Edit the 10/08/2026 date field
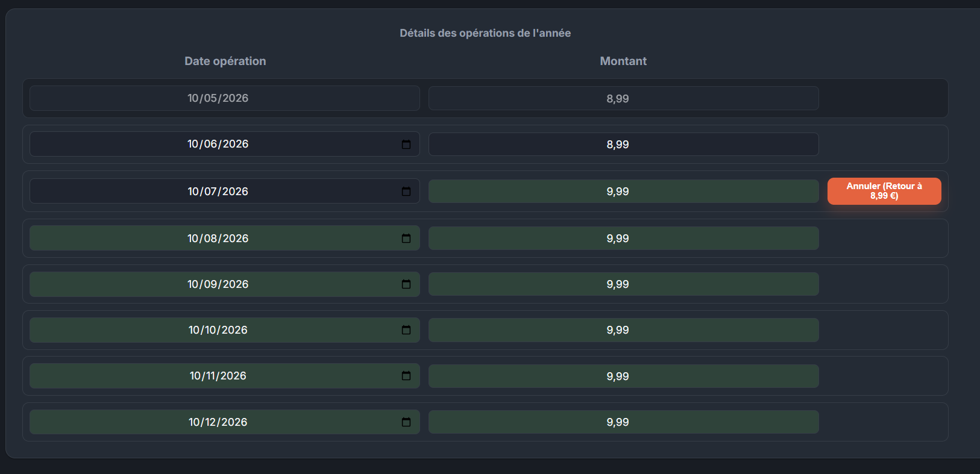Screen dimensions: 980x474 224,238
